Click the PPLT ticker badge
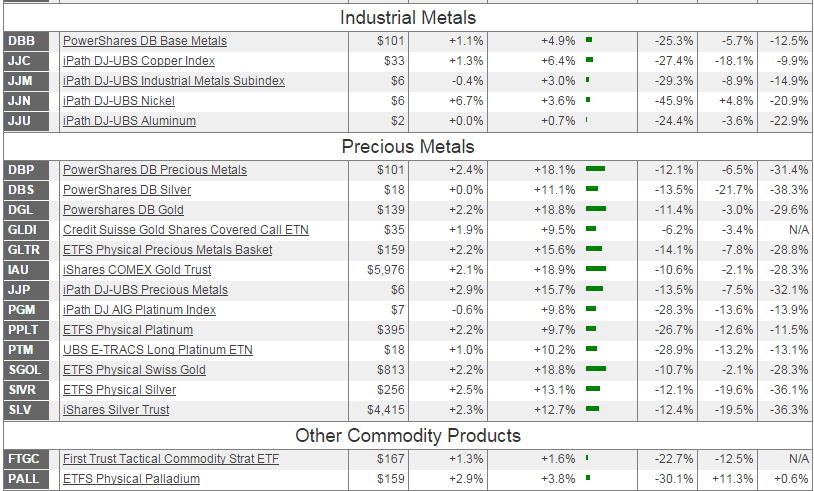This screenshot has width=814, height=491. click(x=22, y=330)
